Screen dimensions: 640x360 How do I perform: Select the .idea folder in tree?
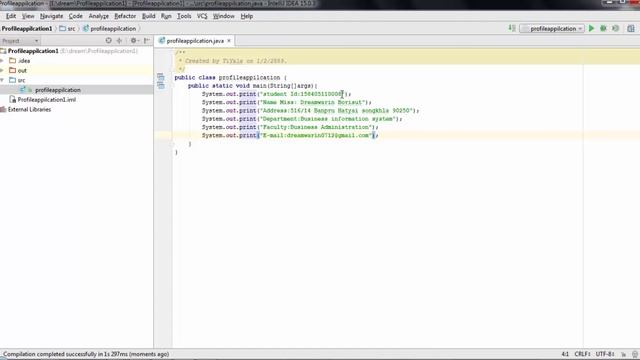click(24, 61)
